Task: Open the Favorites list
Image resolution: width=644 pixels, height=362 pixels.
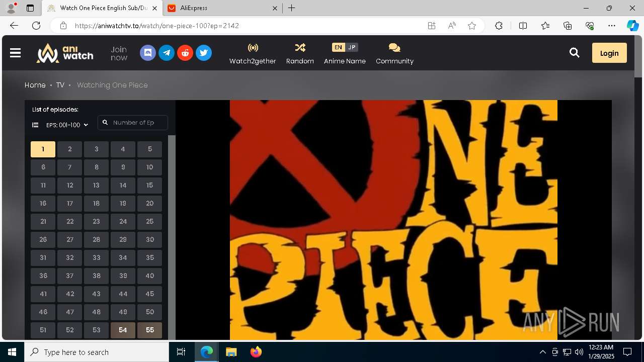Action: (545, 26)
